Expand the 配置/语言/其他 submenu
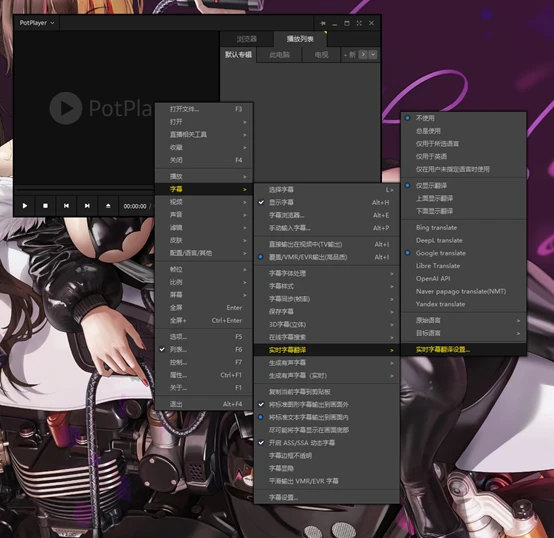 (204, 253)
